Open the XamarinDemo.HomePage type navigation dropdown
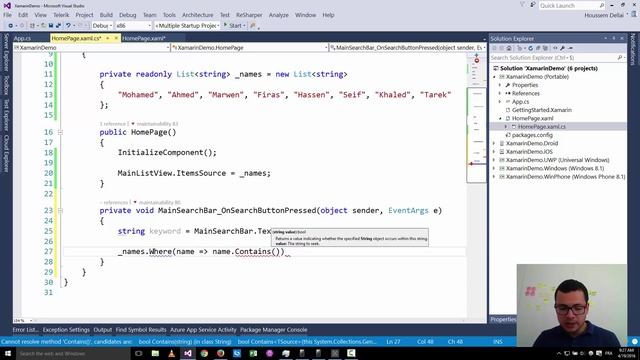Screen dimensions: 640x360 (249, 48)
